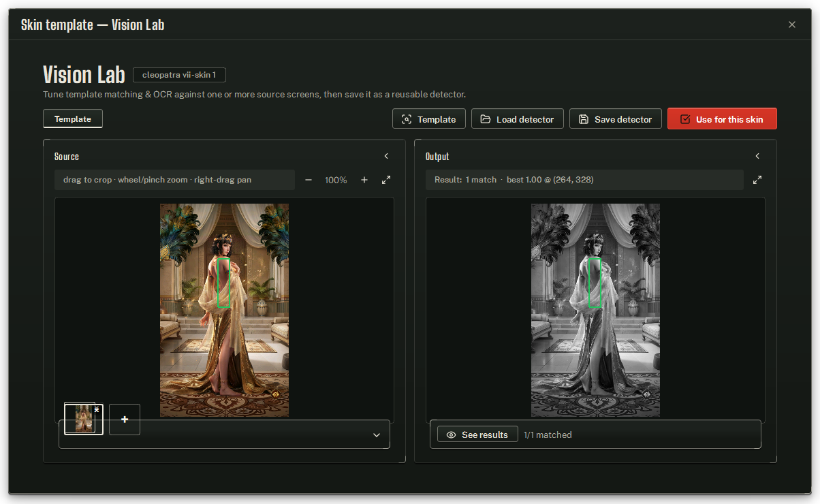Remove the source thumbnail with x
This screenshot has height=504, width=820.
97,410
